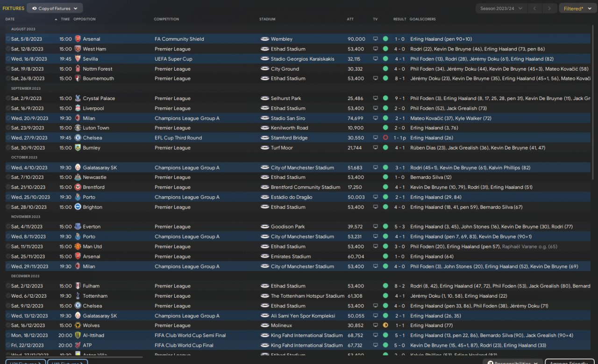This screenshot has height=364, width=598.
Task: Click the TV icon in the Liverpool row
Action: tap(375, 108)
